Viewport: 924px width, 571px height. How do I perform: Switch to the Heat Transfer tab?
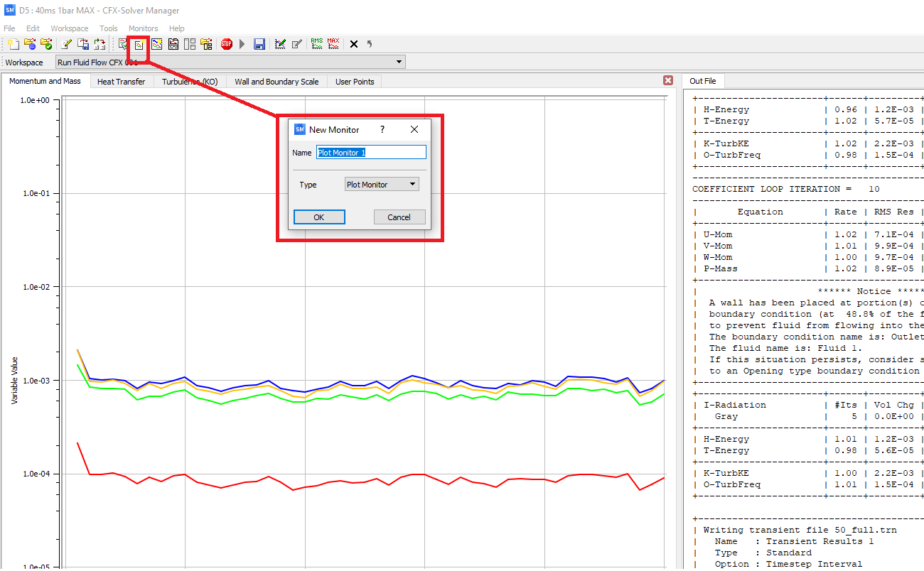pos(121,81)
